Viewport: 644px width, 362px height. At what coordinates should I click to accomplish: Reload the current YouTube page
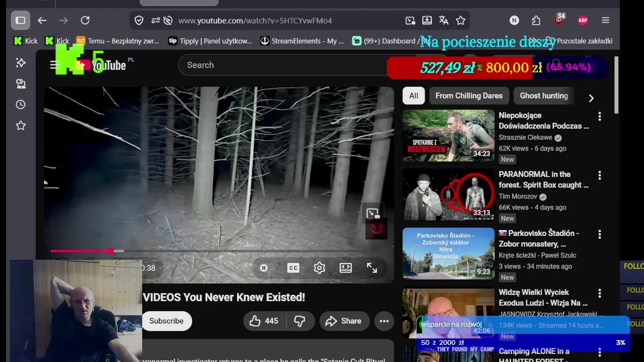tap(85, 21)
